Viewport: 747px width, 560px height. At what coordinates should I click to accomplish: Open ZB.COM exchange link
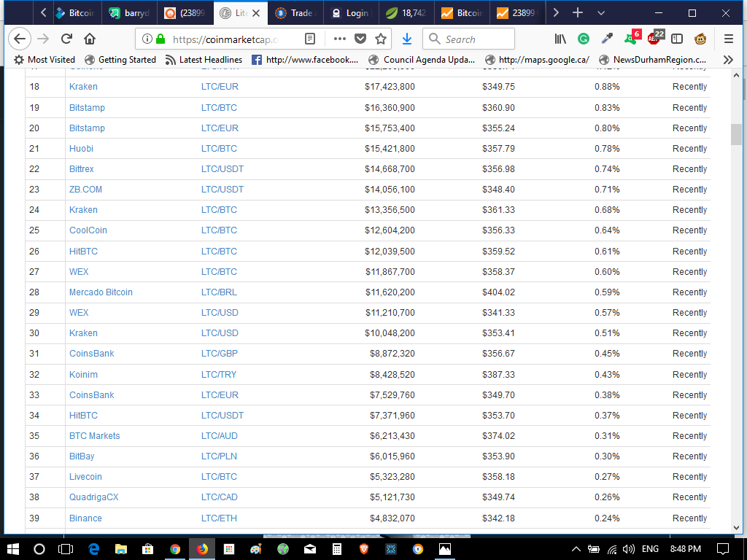pyautogui.click(x=85, y=190)
